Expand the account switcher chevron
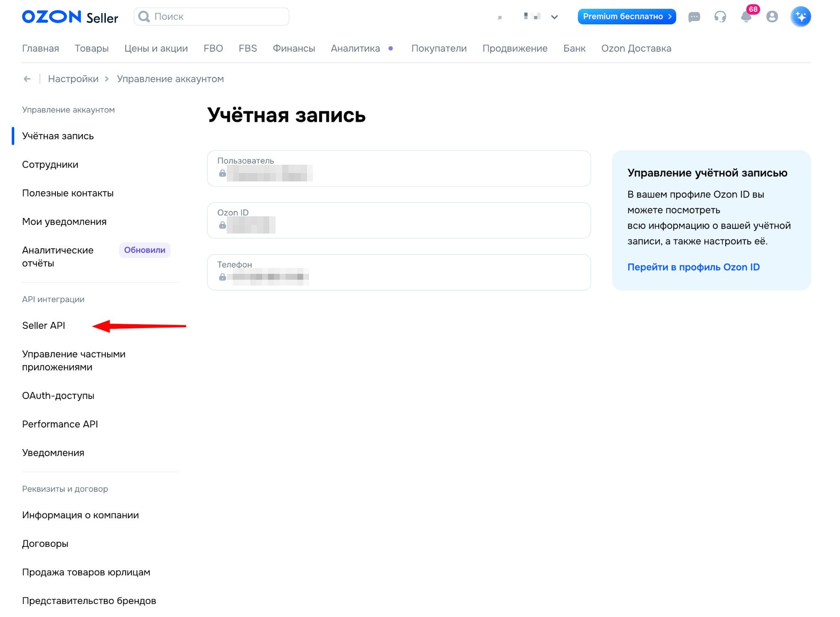The height and width of the screenshot is (617, 840). click(x=554, y=17)
